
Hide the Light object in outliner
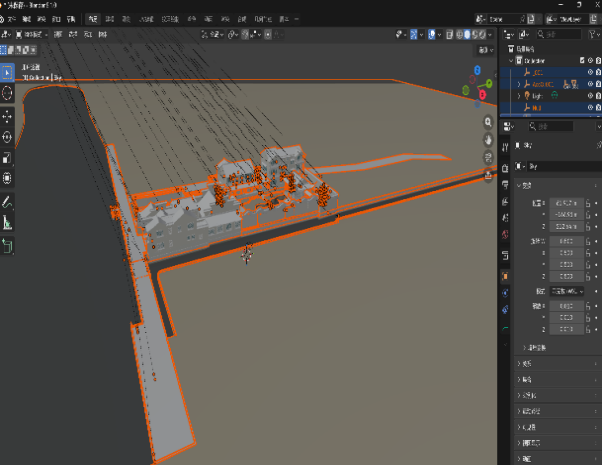pyautogui.click(x=592, y=96)
